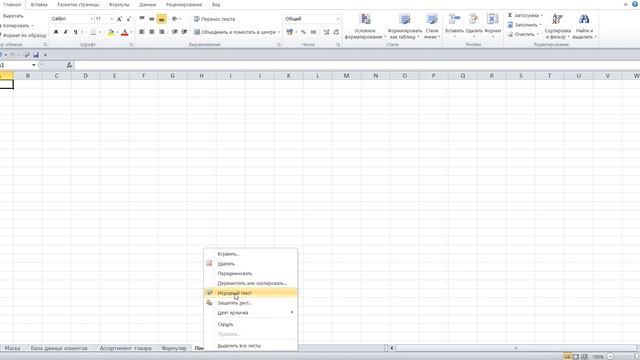Click Вырезать cut button

click(12, 16)
